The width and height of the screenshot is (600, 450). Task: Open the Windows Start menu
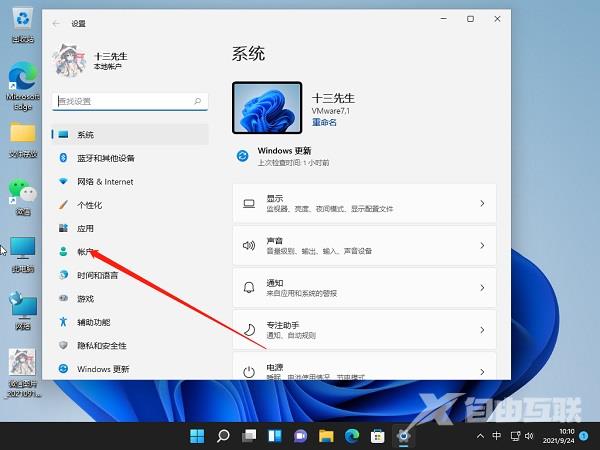(197, 435)
